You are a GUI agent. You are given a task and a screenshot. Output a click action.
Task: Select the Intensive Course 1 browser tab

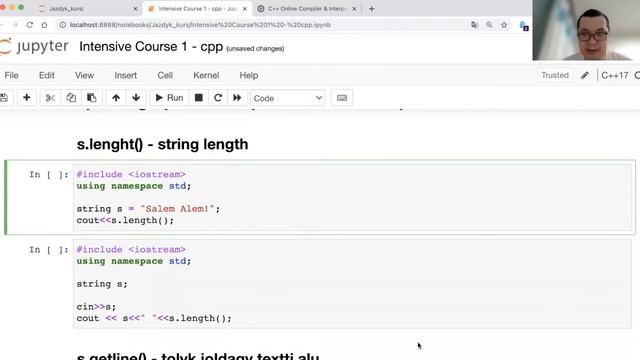tap(198, 9)
